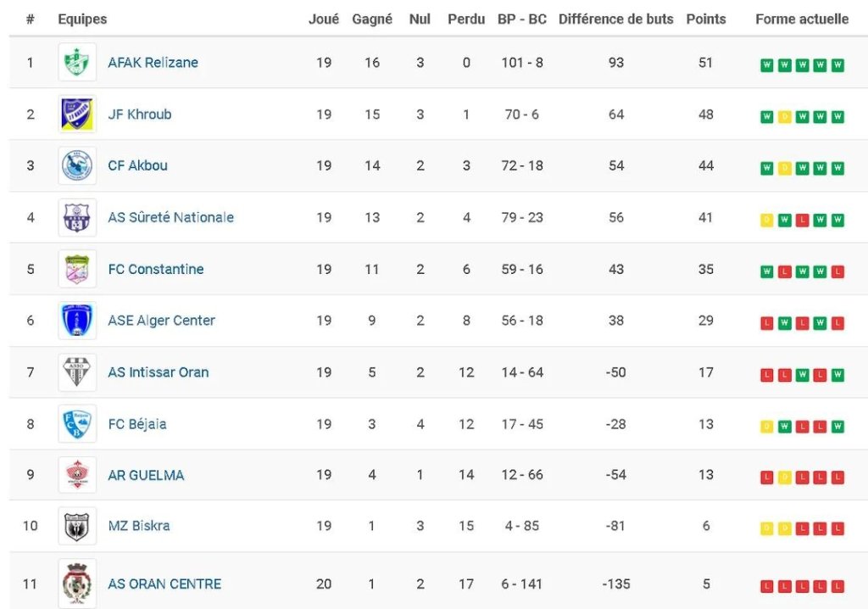Open the FC Constantine team link
The width and height of the screenshot is (868, 609).
[x=155, y=270]
